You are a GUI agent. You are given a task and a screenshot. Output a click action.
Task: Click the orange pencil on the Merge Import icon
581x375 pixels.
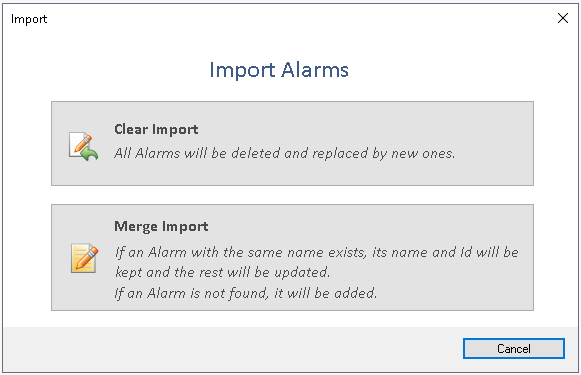[x=89, y=255]
